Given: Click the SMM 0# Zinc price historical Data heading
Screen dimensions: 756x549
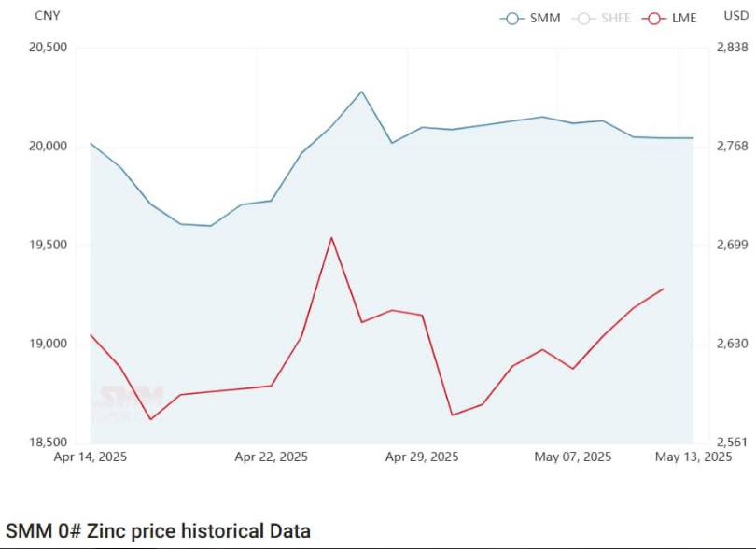Looking at the screenshot, I should [159, 531].
